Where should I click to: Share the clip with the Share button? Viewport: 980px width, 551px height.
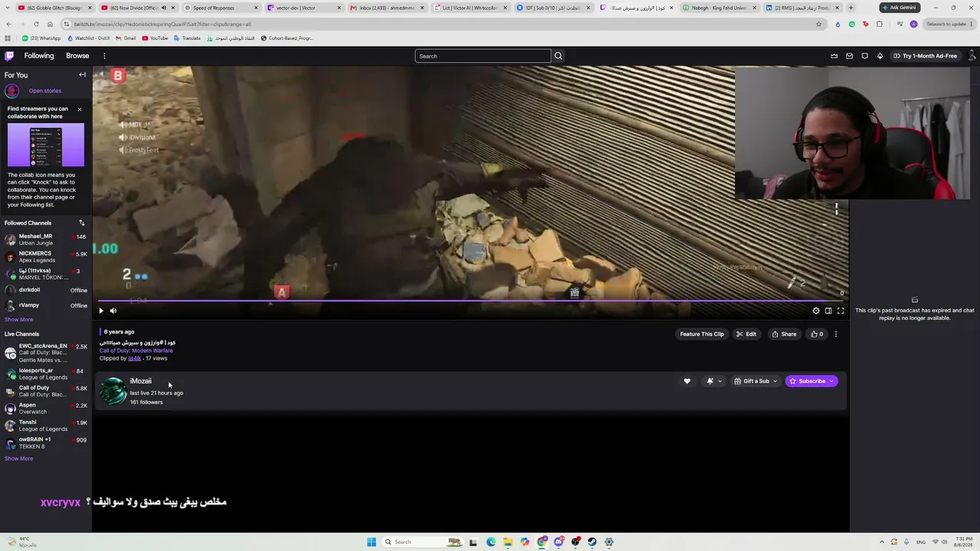click(783, 334)
